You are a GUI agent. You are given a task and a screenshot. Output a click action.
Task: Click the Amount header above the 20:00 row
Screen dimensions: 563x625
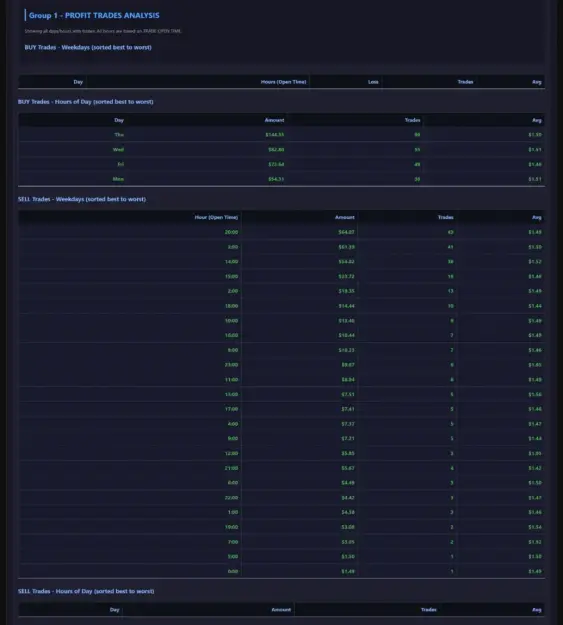click(344, 217)
